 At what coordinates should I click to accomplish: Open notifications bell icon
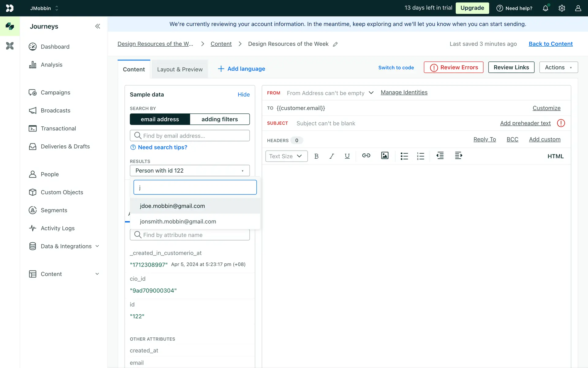(x=545, y=8)
